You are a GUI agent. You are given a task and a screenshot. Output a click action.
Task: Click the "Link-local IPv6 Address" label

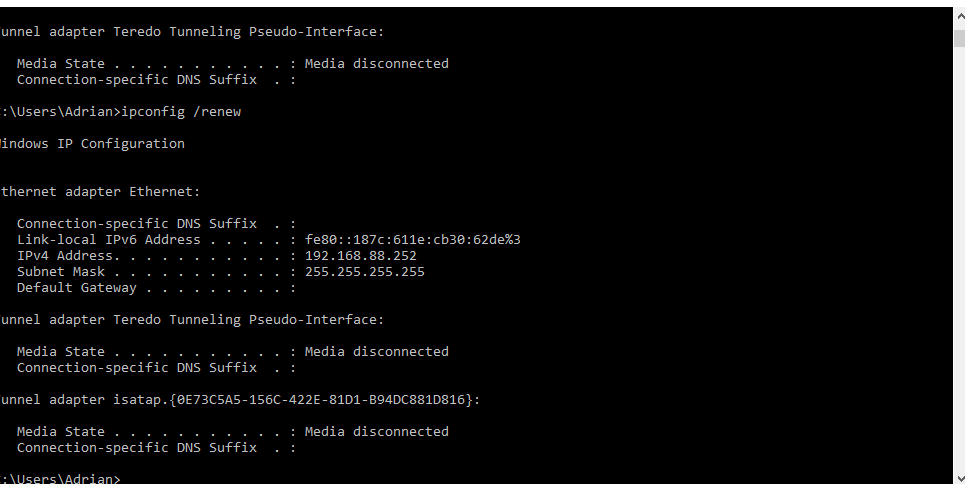(x=108, y=240)
